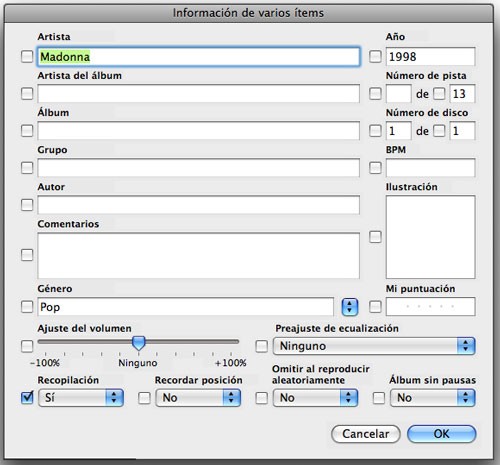This screenshot has width=500, height=465.
Task: Enable the Álbum sin pausas checkbox
Action: coord(379,398)
